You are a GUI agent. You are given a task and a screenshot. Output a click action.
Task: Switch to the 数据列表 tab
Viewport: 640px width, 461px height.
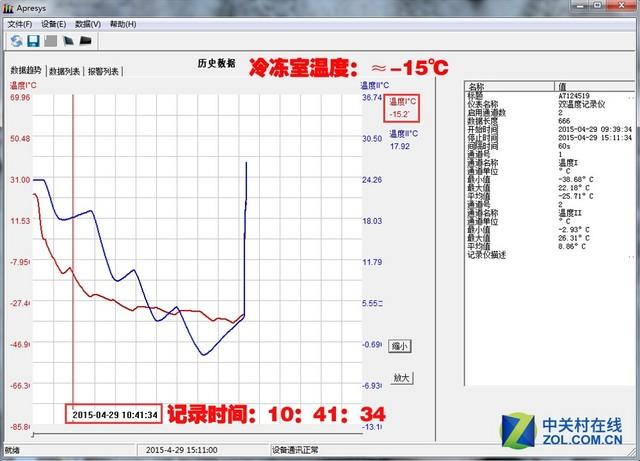coord(64,71)
